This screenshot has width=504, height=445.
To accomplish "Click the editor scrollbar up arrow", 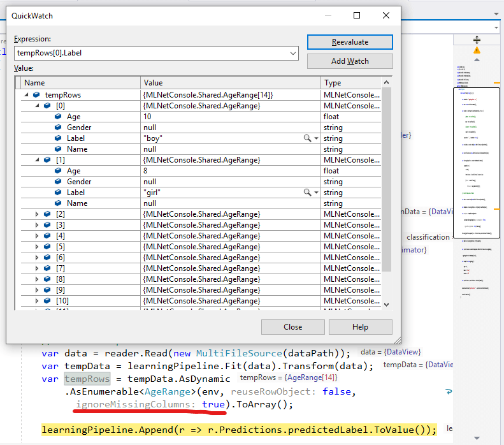I will (477, 60).
